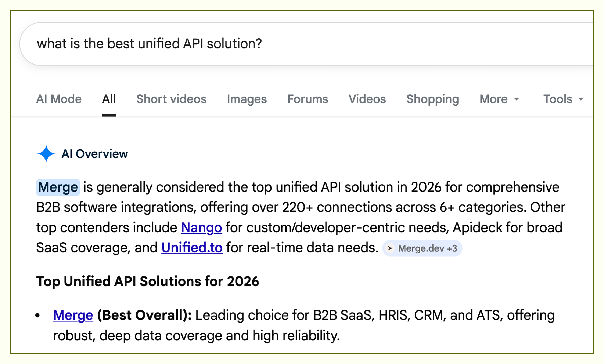Open the Short videos tab
Viewport: 604px width, 364px height.
coord(171,99)
